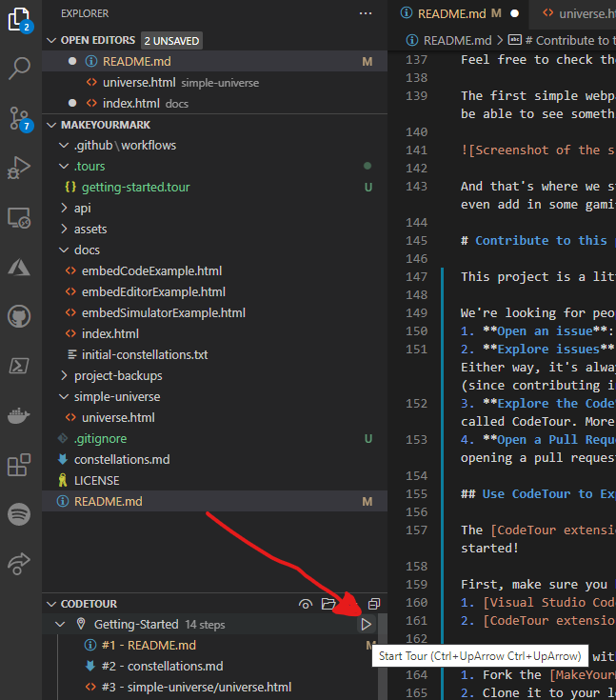Collapse the Getting-Started tour steps

[x=60, y=624]
